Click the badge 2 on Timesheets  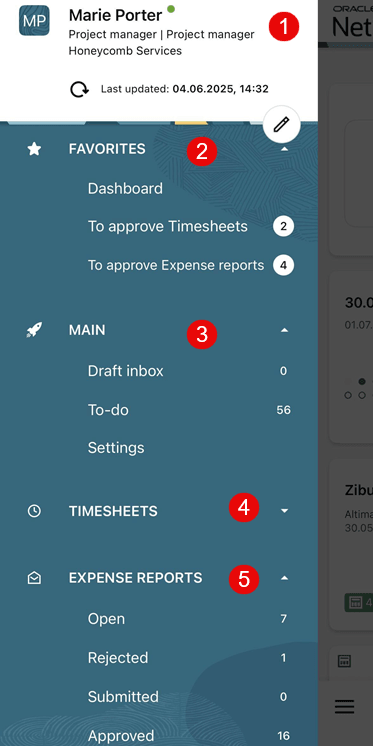click(284, 226)
